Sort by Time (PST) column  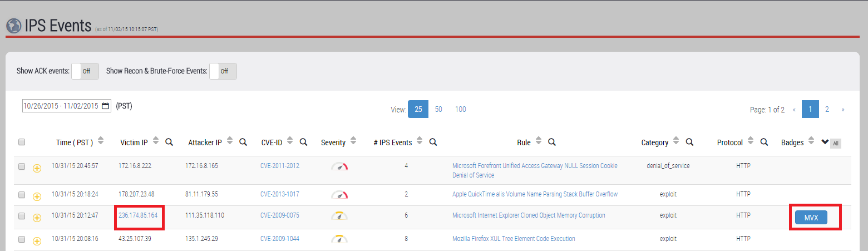(101, 141)
